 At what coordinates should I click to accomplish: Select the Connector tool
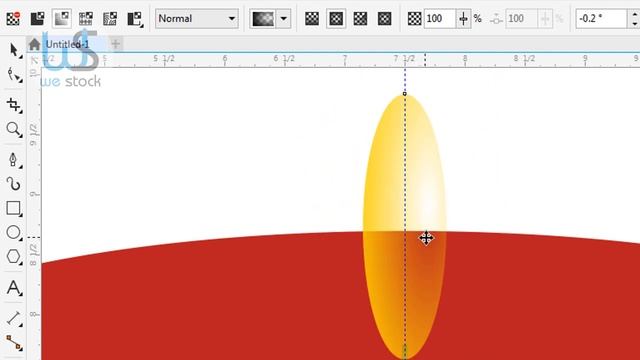tap(14, 343)
